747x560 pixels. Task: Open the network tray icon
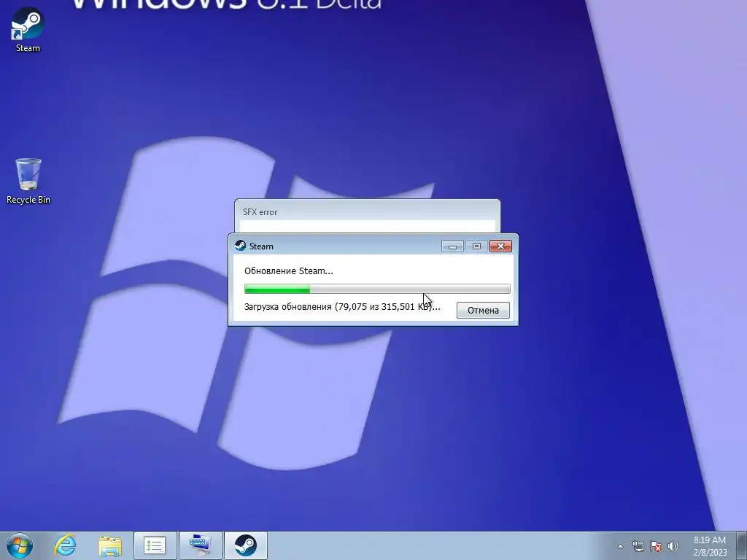click(638, 546)
